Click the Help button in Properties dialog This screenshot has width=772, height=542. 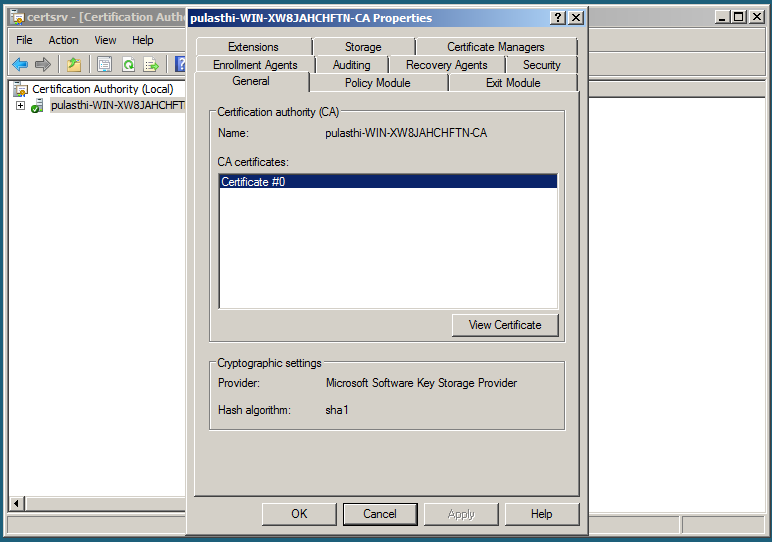click(x=542, y=514)
